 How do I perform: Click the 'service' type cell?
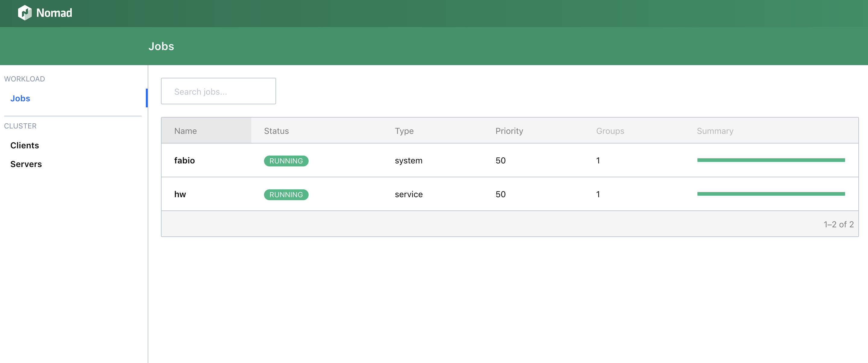408,194
